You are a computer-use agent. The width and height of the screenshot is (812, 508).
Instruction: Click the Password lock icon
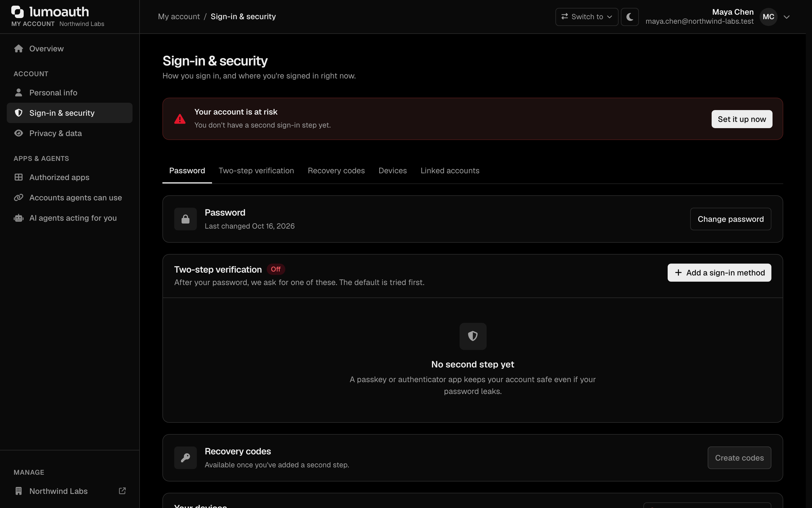[x=185, y=219]
